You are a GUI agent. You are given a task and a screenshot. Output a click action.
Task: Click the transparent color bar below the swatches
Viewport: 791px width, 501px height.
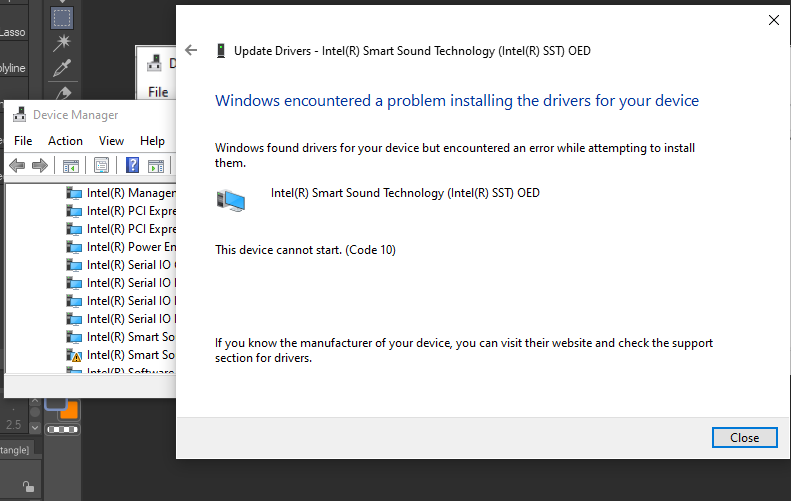point(63,429)
